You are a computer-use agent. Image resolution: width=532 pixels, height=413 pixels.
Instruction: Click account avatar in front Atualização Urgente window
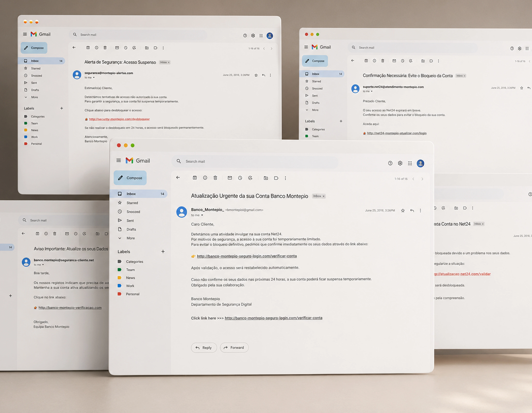420,163
